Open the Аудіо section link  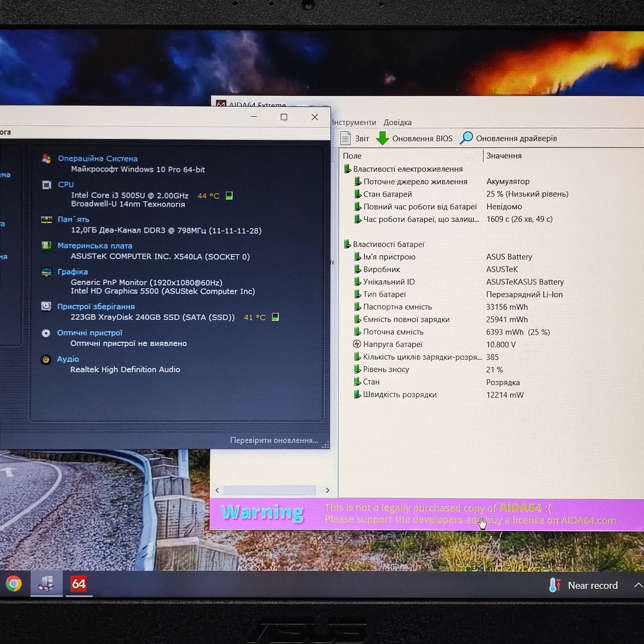pos(68,359)
